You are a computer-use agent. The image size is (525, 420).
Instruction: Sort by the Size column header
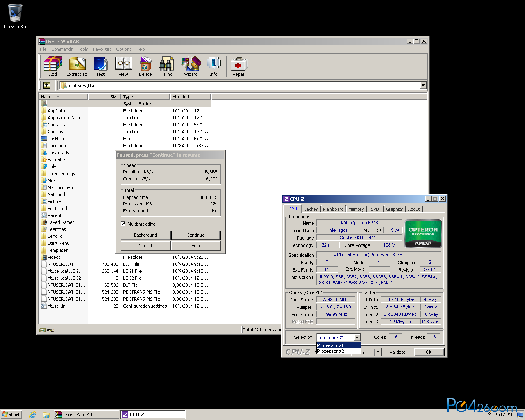pos(104,97)
